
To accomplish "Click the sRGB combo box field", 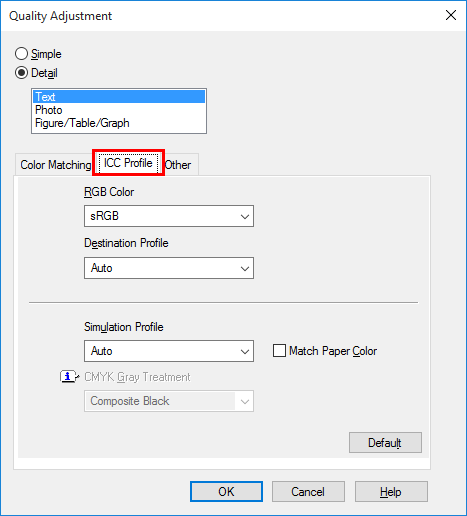I will tap(169, 216).
